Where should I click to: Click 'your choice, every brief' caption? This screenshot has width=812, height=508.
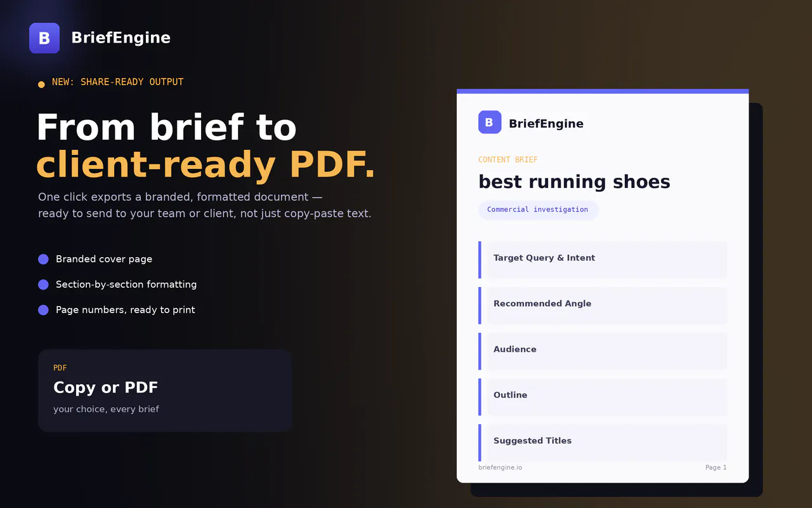(106, 409)
